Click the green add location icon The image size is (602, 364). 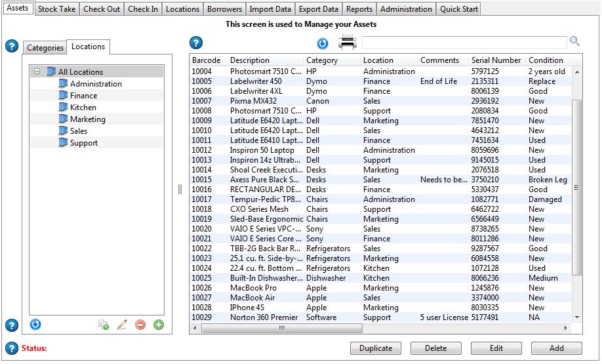point(159,325)
